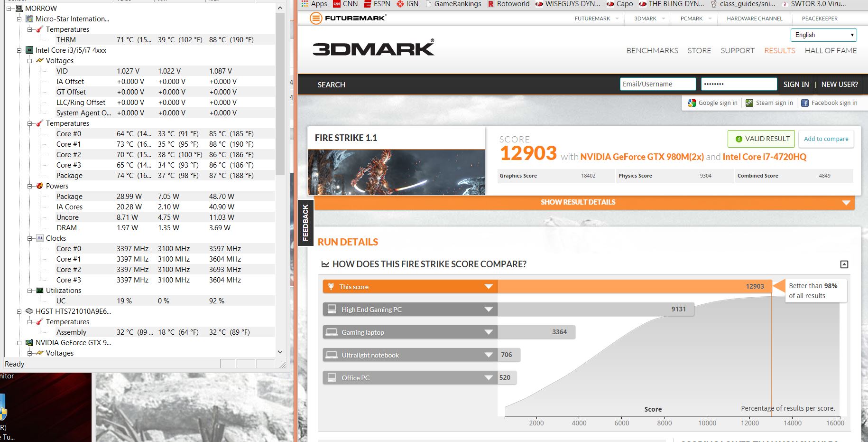Go to the Store page
The image size is (868, 442).
(699, 50)
